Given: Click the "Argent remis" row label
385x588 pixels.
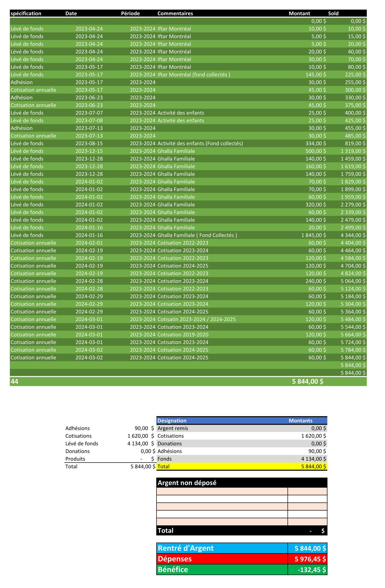Looking at the screenshot, I should 173,428.
